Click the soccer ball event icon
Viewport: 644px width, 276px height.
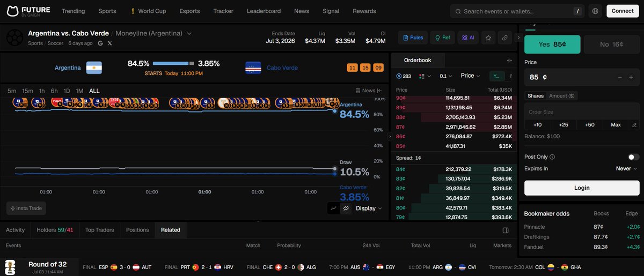tap(14, 38)
